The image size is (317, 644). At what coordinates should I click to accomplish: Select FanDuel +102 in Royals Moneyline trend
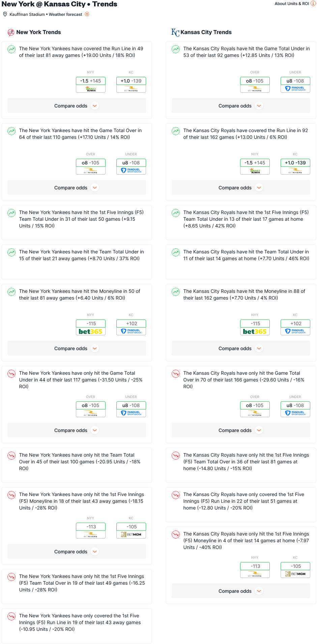coord(295,327)
